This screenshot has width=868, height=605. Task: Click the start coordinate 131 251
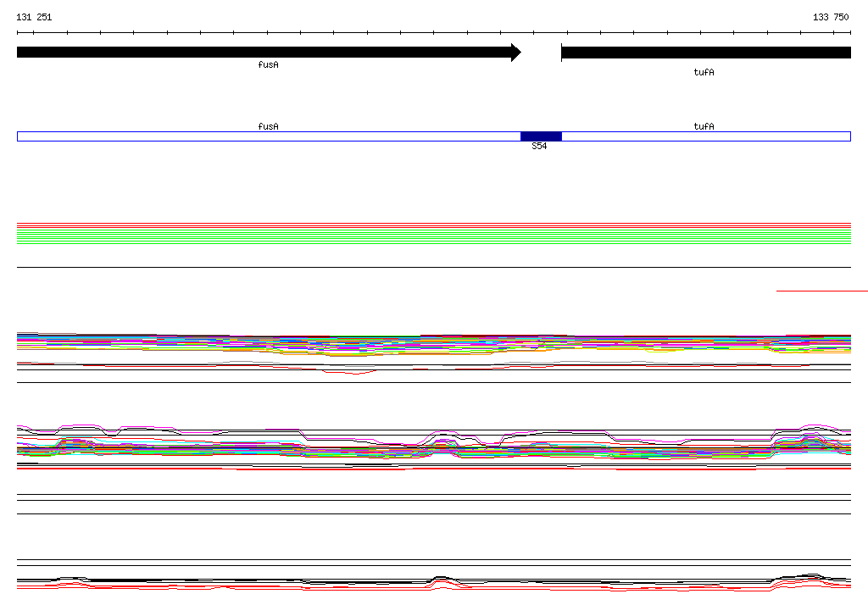pos(34,17)
